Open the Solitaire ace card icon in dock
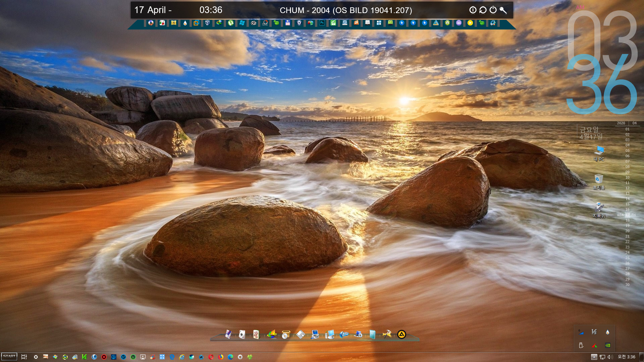644x362 pixels. [x=242, y=334]
